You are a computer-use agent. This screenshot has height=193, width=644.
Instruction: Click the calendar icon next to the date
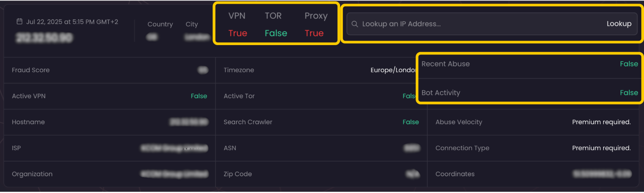coord(19,21)
